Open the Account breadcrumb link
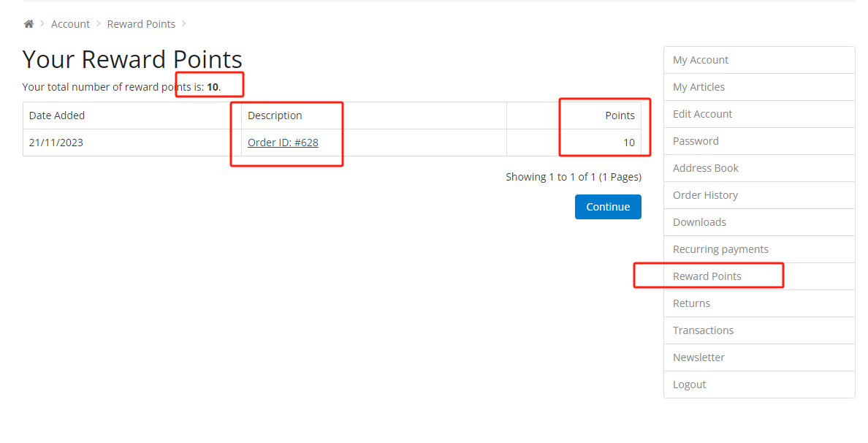Image resolution: width=868 pixels, height=443 pixels. [x=70, y=24]
